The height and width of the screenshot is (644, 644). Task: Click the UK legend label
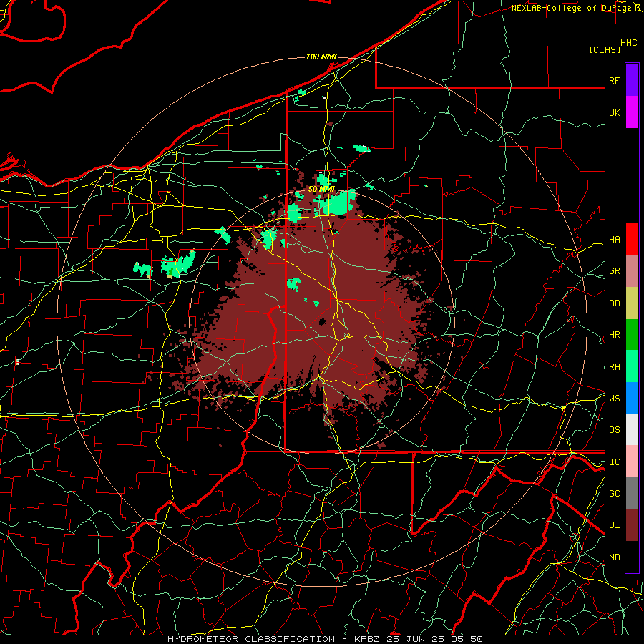point(614,112)
